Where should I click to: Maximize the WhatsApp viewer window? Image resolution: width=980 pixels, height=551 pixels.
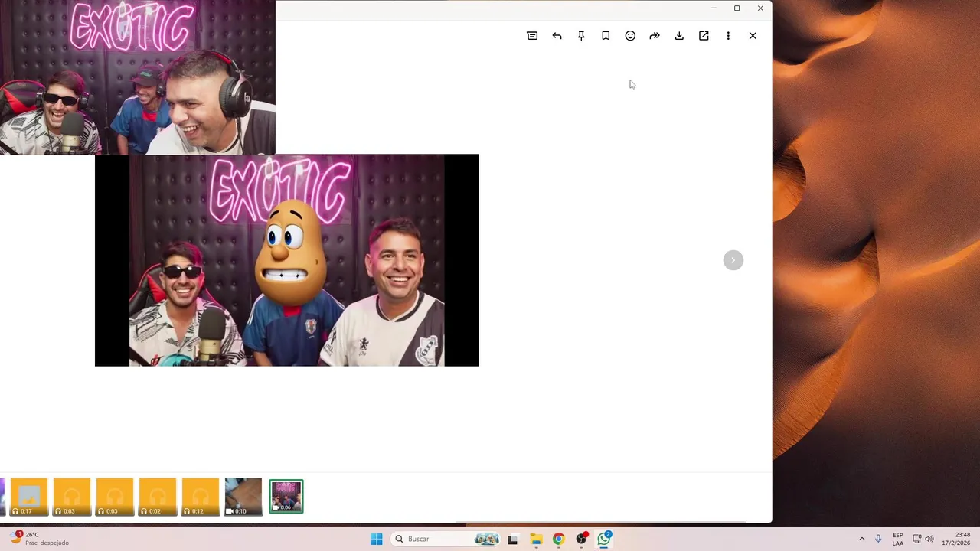tap(737, 8)
